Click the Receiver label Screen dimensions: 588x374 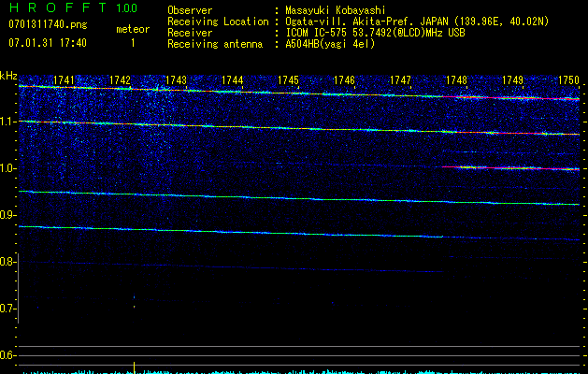coord(190,33)
